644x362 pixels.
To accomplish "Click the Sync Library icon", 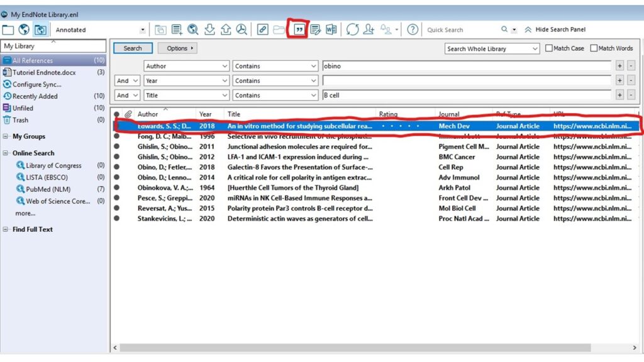I will pyautogui.click(x=352, y=30).
